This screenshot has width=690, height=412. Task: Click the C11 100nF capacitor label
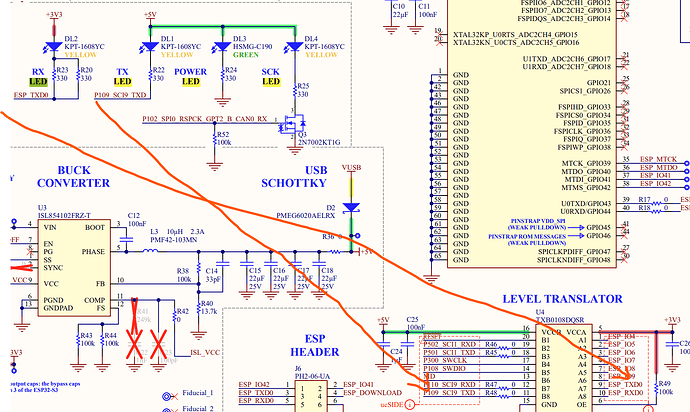coord(427,11)
